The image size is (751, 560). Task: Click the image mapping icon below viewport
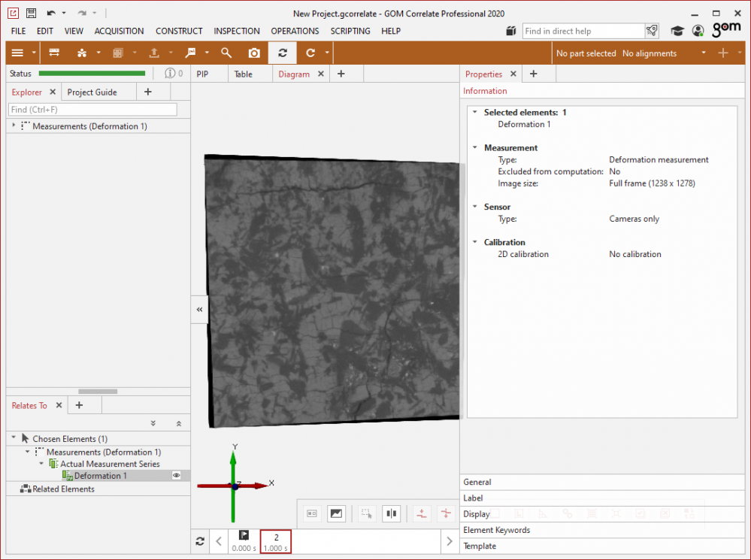336,513
